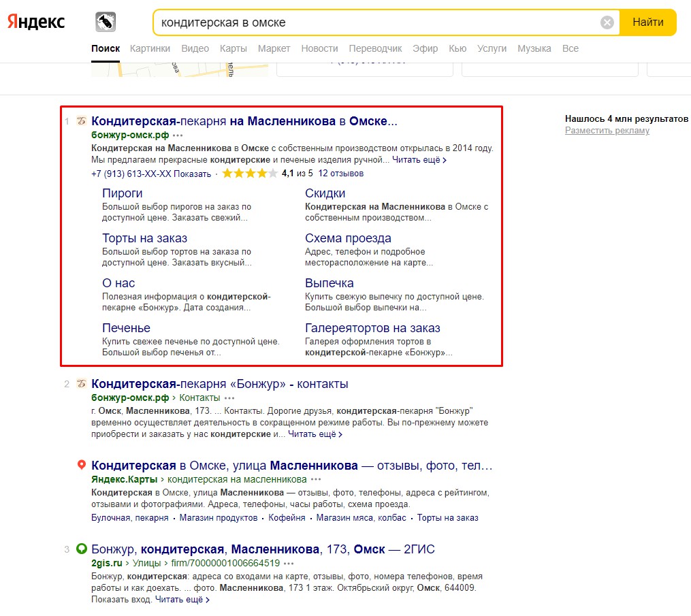
Task: Click first бонжур-омск.рф green URL
Action: (130, 135)
